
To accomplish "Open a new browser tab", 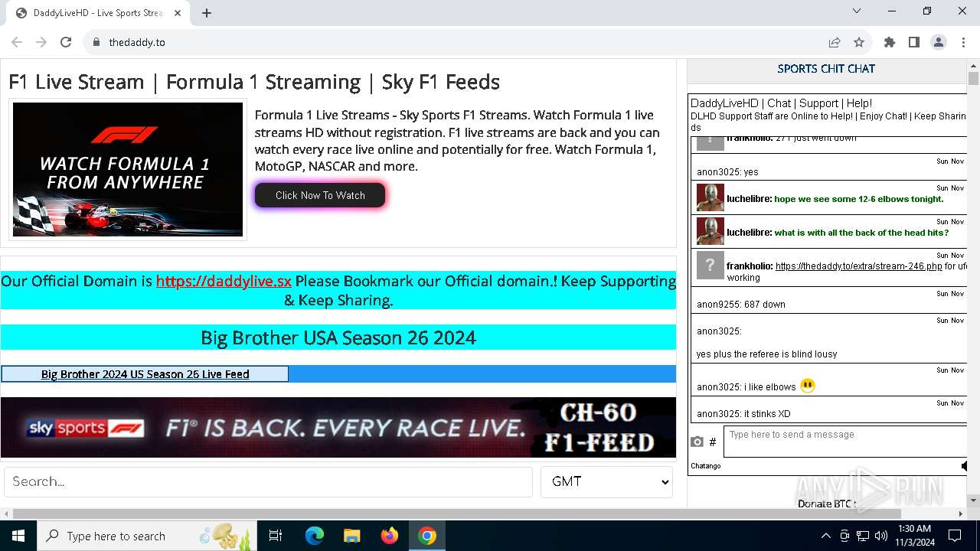I will (207, 13).
